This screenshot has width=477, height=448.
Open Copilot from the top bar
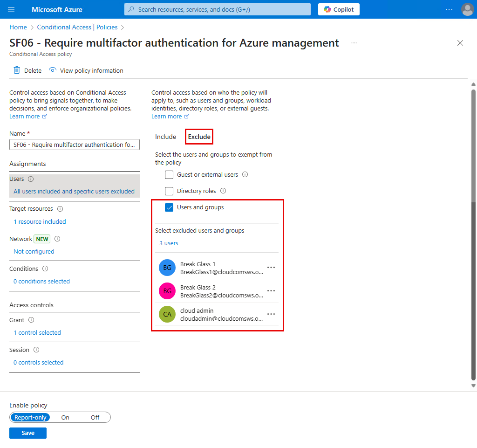pyautogui.click(x=339, y=9)
